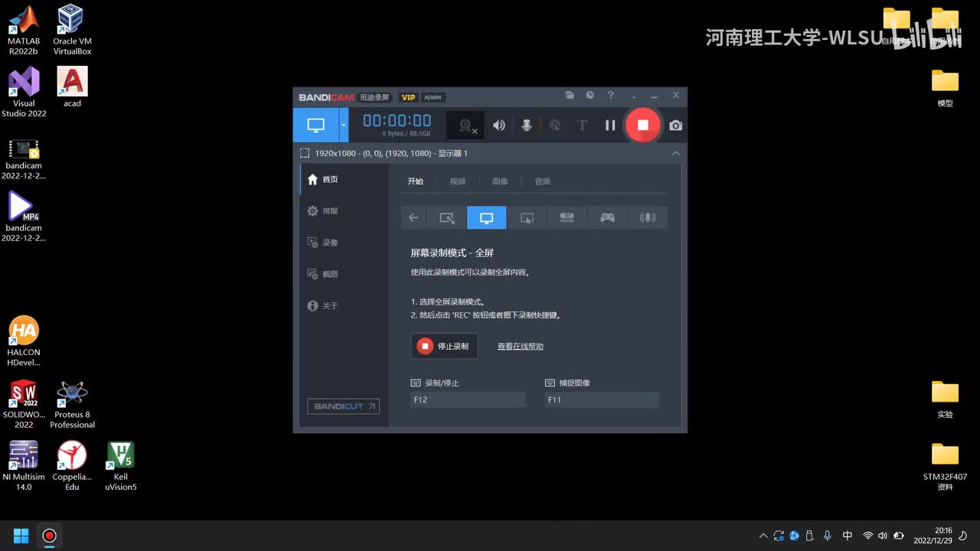The image size is (980, 551).
Task: Select Visual Studio 2022 desktop icon
Action: (x=24, y=93)
